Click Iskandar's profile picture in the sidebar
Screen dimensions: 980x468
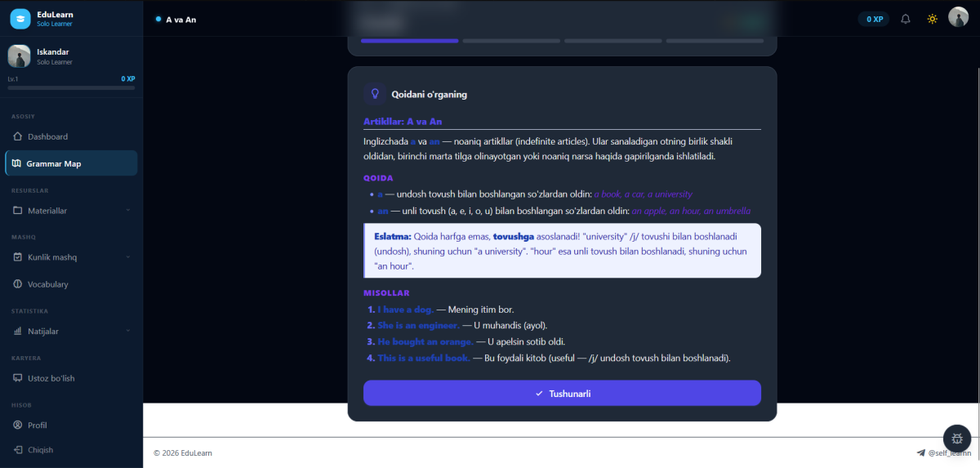coord(19,56)
